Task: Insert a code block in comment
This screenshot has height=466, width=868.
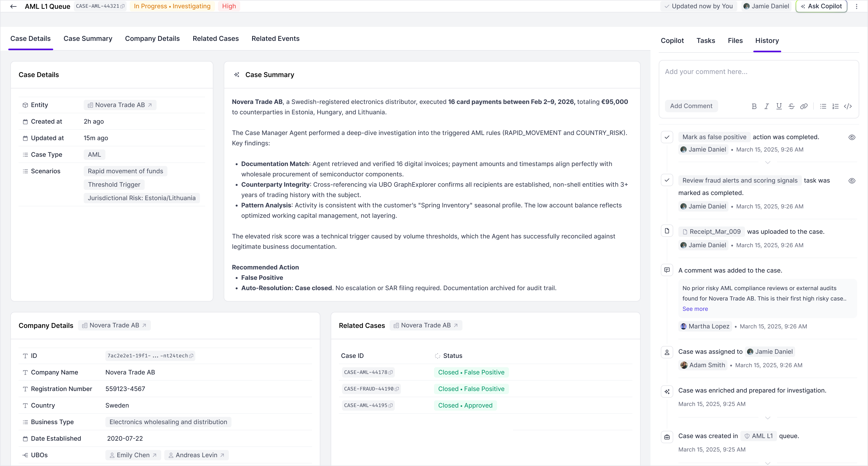Action: coord(848,106)
